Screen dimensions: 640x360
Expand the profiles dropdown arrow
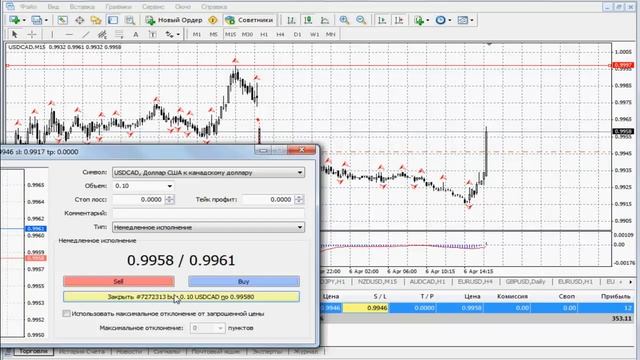[x=46, y=20]
